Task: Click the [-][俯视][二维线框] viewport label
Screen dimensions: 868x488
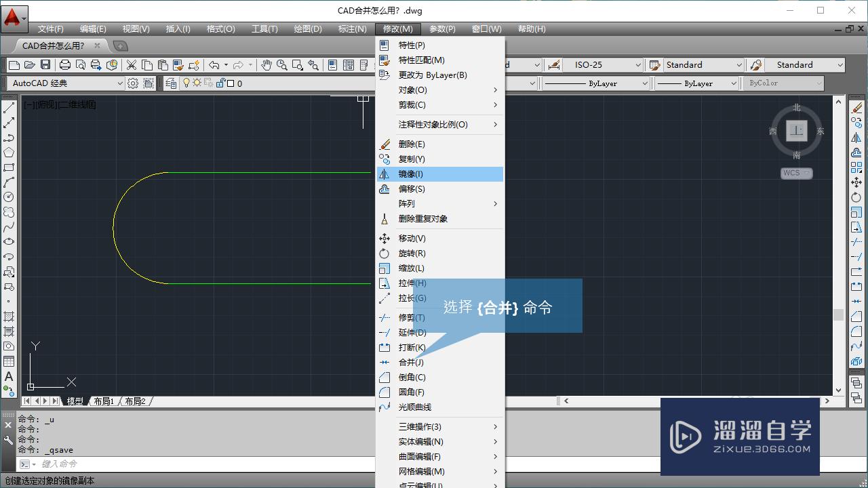Action: (x=60, y=105)
